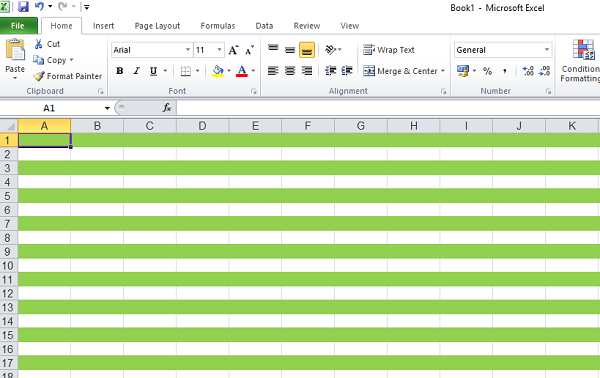Expand the Paste options arrow
This screenshot has width=600, height=378.
click(x=15, y=78)
